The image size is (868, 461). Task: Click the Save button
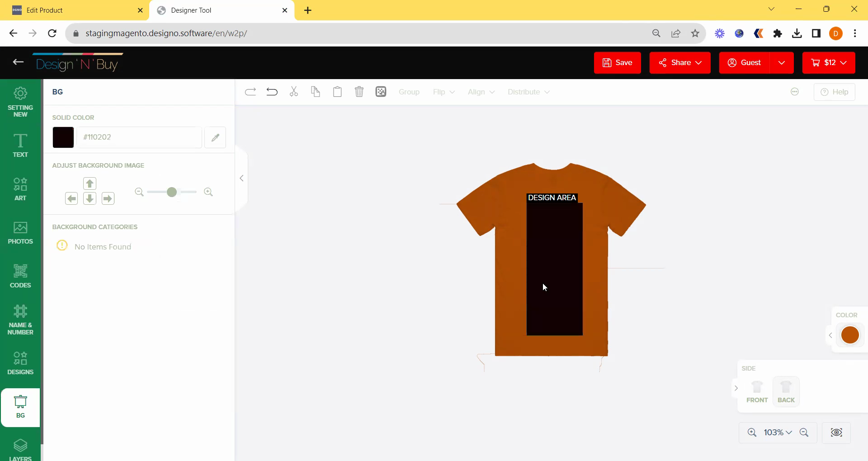point(617,63)
